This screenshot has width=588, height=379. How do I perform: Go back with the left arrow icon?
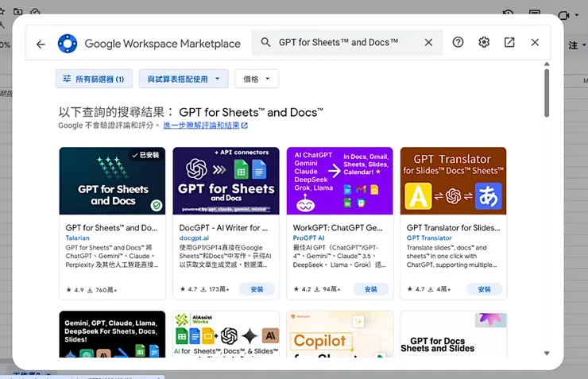pos(41,44)
